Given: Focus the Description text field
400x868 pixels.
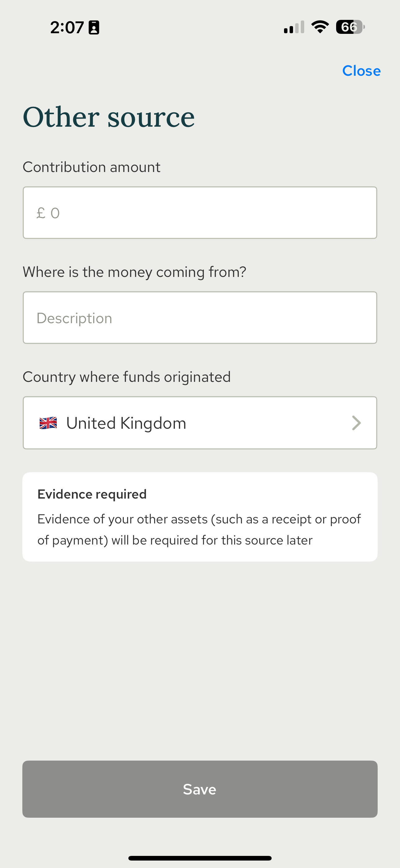Looking at the screenshot, I should 200,318.
